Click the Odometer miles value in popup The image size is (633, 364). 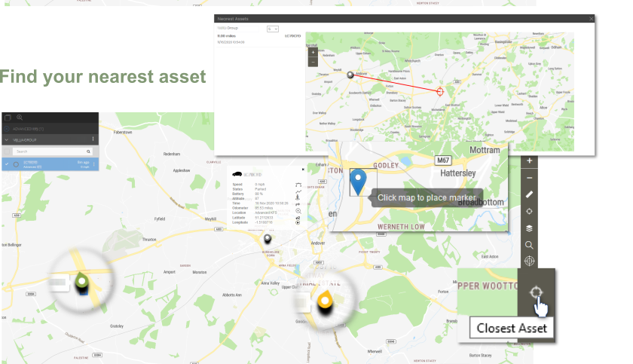pos(264,208)
